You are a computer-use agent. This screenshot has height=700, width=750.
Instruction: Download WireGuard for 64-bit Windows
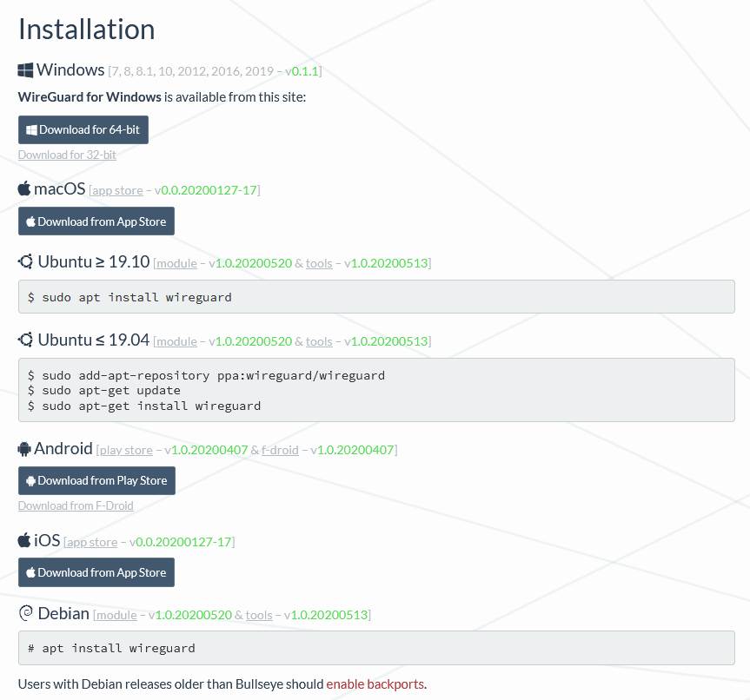click(x=83, y=129)
